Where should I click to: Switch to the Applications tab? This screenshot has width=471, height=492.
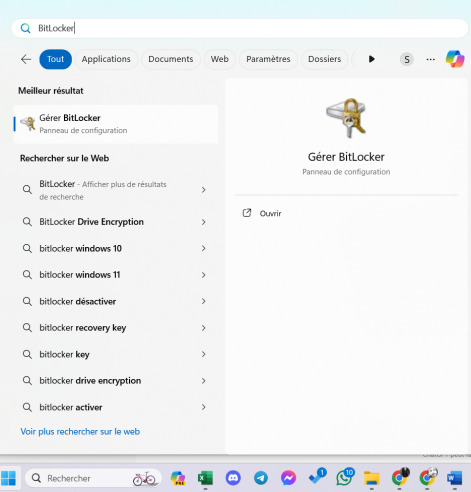click(106, 59)
